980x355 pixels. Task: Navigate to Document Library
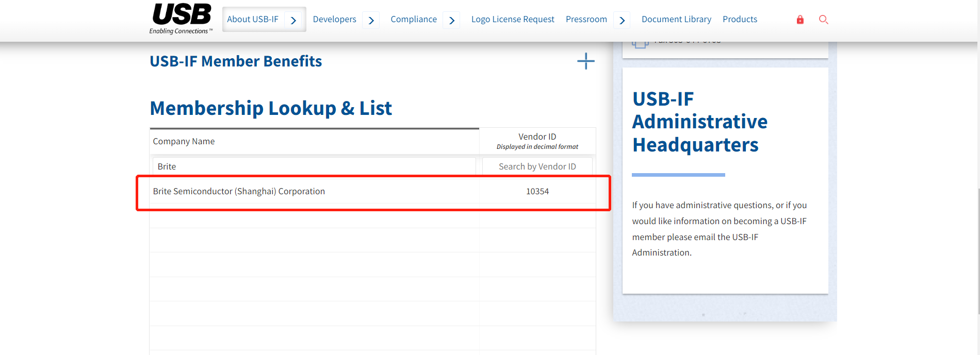[x=676, y=19]
